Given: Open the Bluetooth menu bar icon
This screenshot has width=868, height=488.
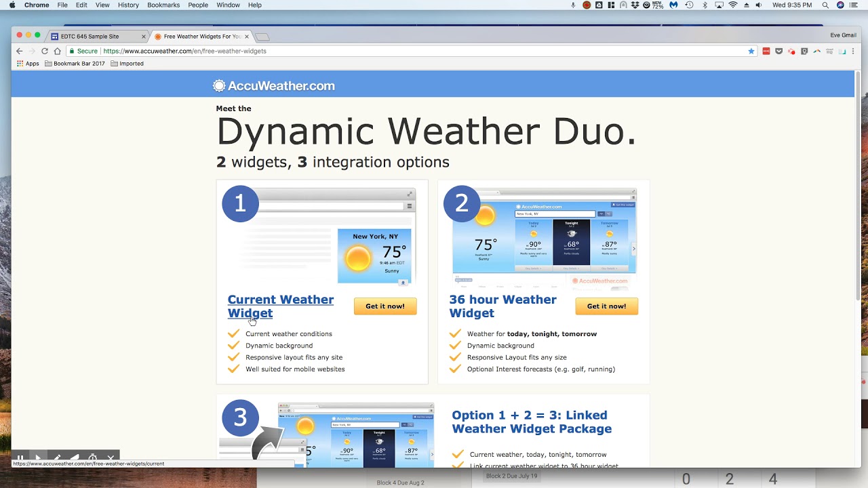Looking at the screenshot, I should [705, 5].
